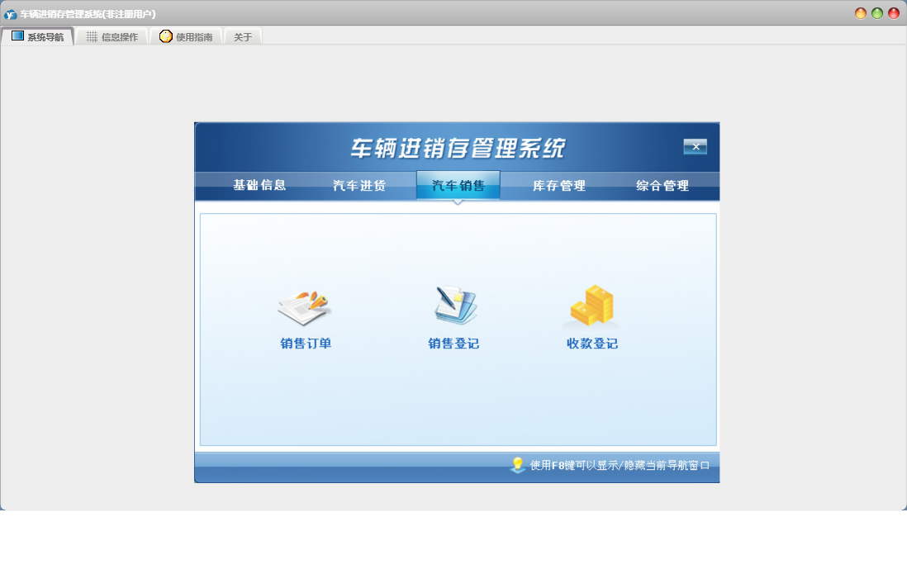
Task: Select the 汽车销售 tab
Action: coord(458,186)
